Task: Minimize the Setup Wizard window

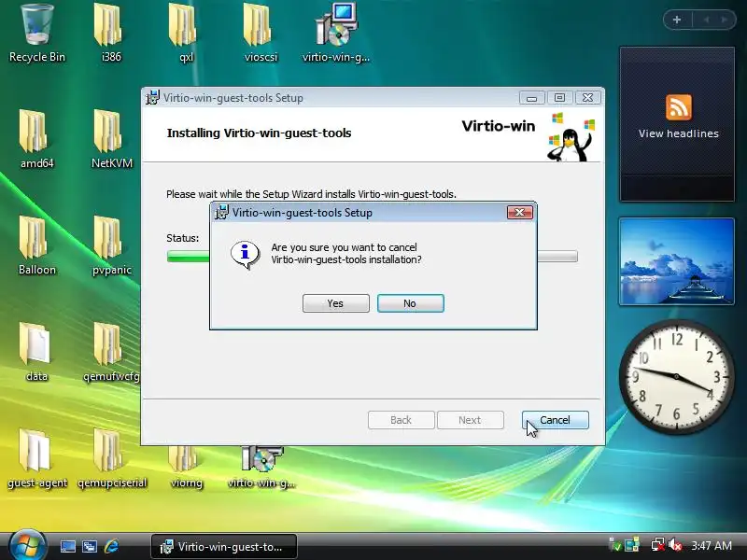Action: click(x=532, y=98)
